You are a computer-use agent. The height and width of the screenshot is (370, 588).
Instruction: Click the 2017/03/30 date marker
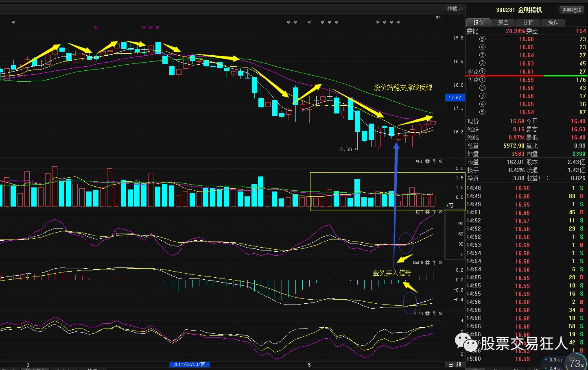[x=189, y=365]
